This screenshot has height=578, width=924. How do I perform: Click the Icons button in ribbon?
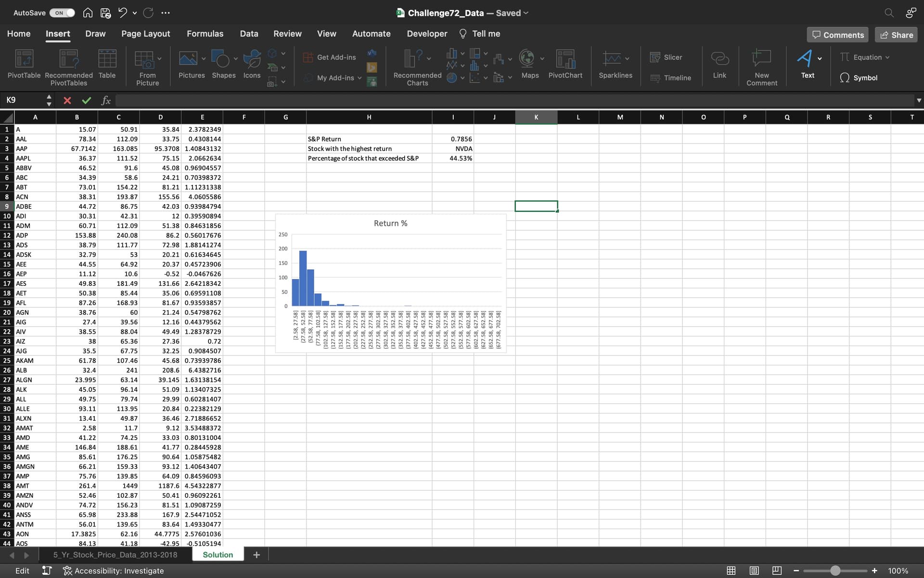(x=252, y=64)
